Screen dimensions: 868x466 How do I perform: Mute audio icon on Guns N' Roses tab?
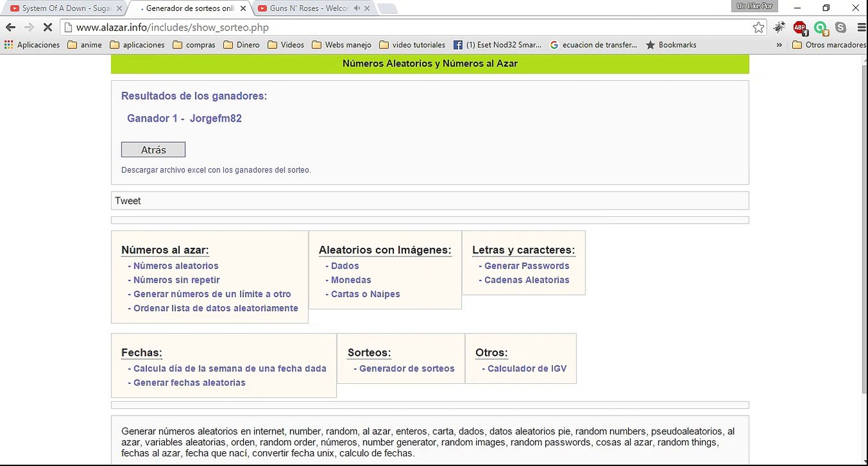click(357, 8)
